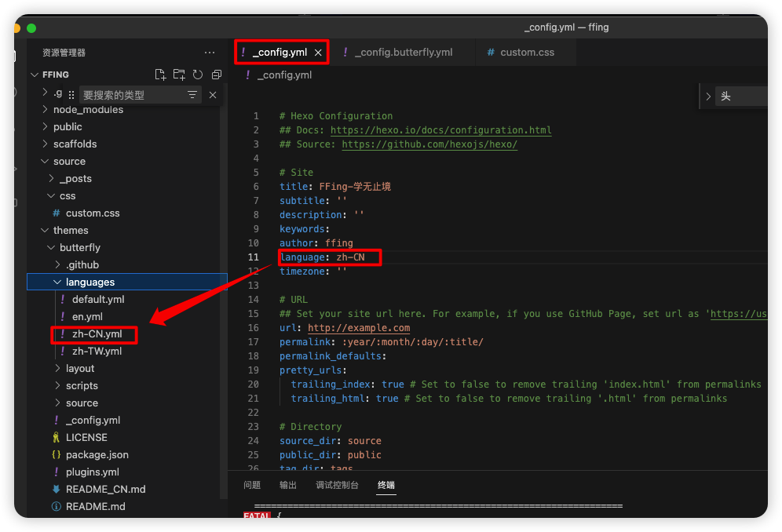
Task: Open the hexo.io docs configuration link
Action: coord(440,130)
